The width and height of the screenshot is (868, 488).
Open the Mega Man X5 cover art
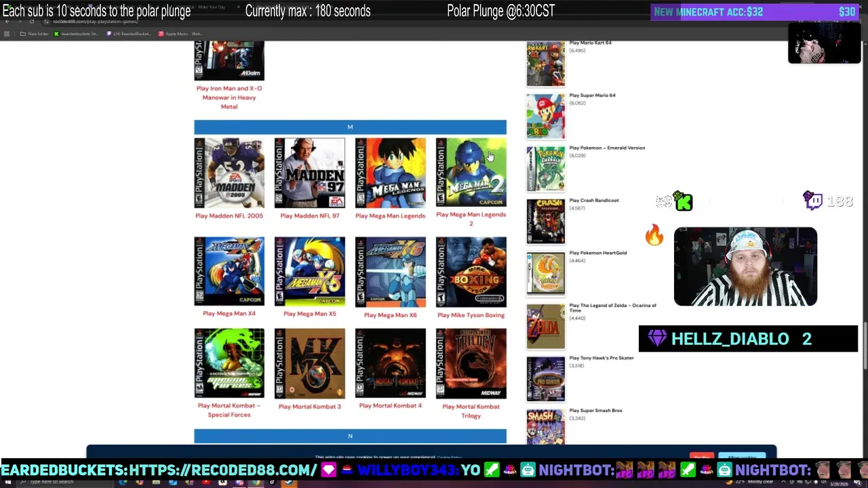pos(310,271)
